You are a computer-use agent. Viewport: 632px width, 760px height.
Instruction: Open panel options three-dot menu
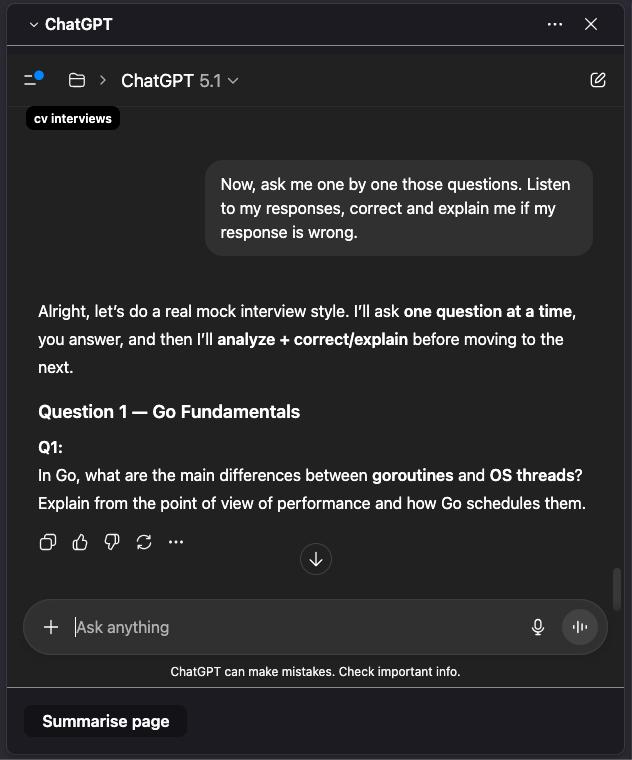(x=555, y=24)
